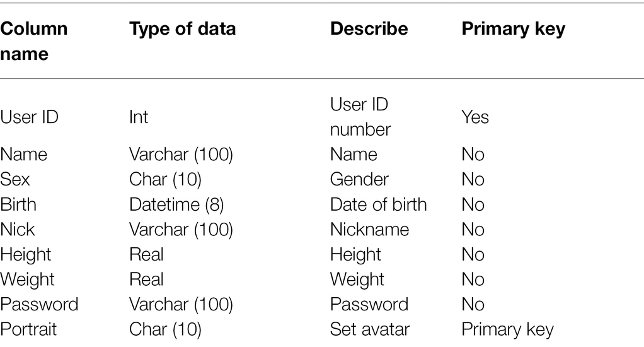This screenshot has width=644, height=347.
Task: Click the Password column name cell
Action: (39, 305)
